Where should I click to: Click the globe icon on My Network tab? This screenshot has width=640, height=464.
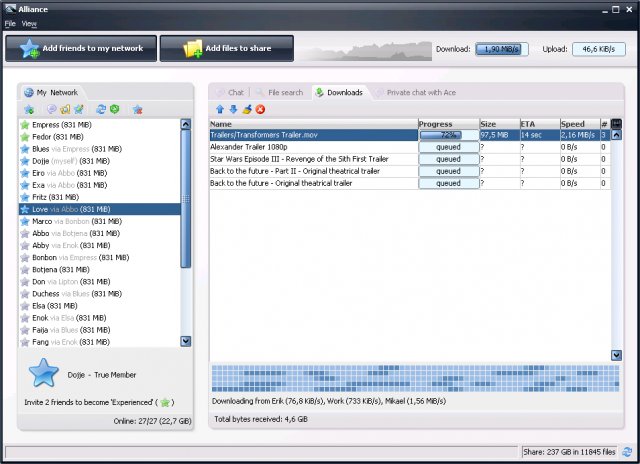click(x=29, y=92)
